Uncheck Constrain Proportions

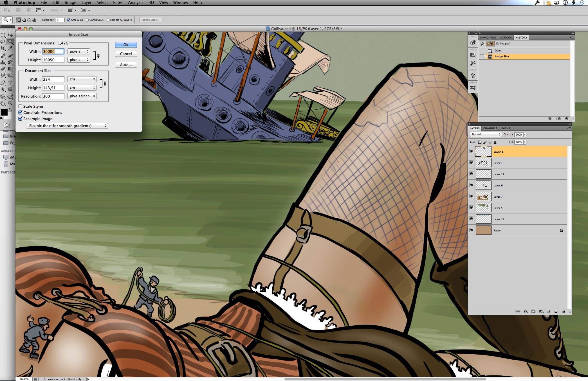[x=20, y=112]
